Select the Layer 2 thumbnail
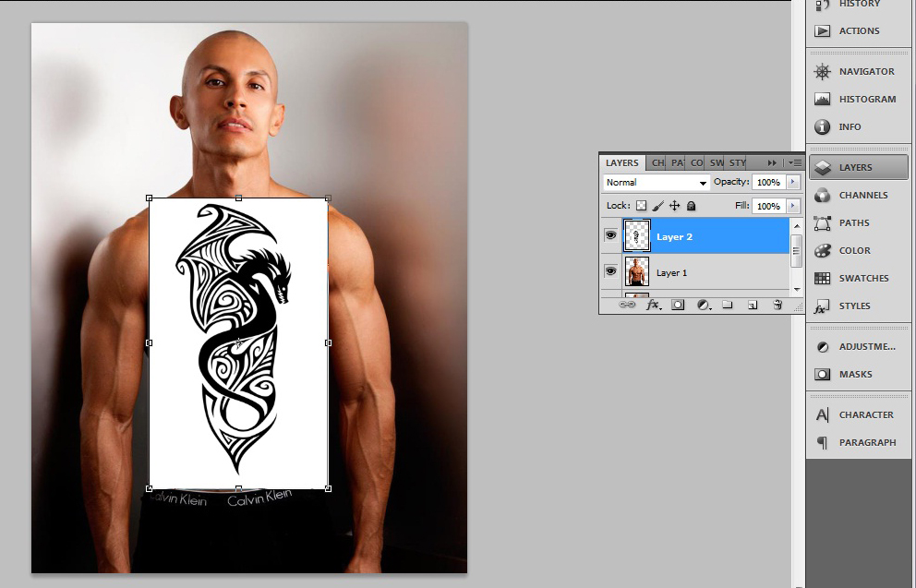Image resolution: width=916 pixels, height=588 pixels. pyautogui.click(x=637, y=236)
